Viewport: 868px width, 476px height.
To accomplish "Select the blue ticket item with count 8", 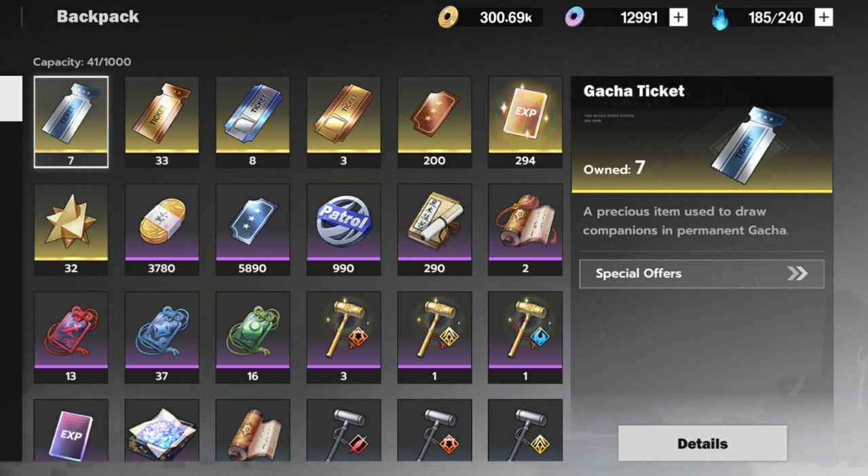I will tap(252, 122).
